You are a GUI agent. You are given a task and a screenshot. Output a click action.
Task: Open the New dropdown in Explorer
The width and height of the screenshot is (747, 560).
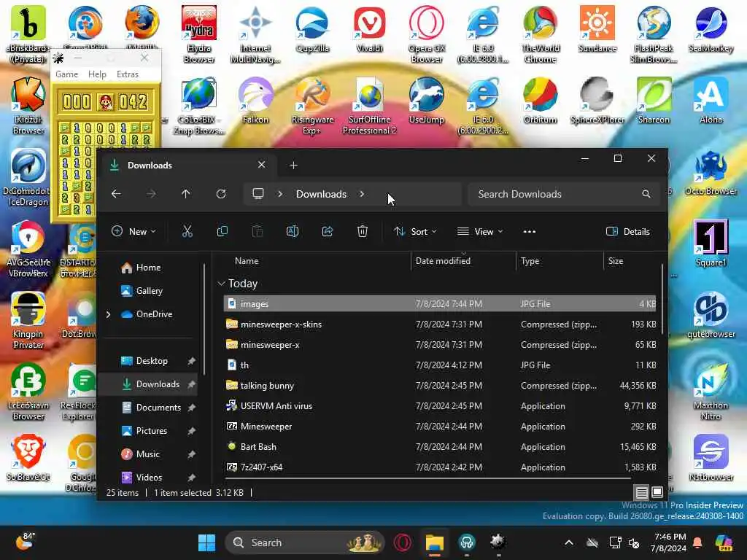(134, 231)
